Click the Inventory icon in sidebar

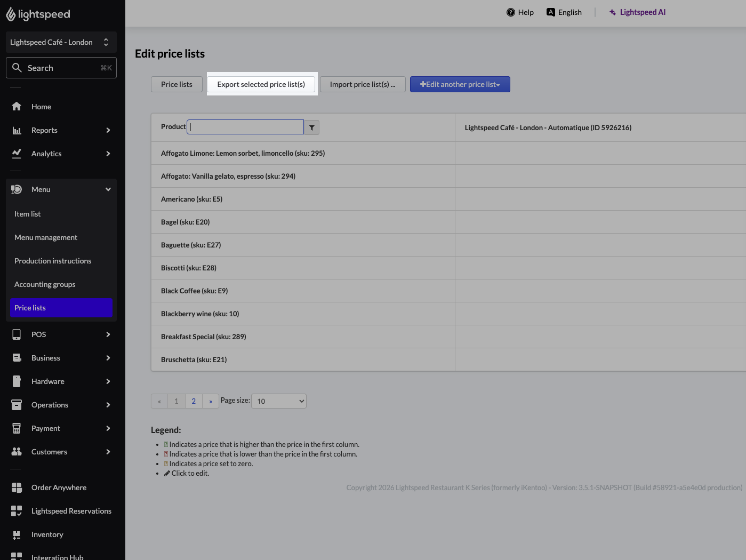coord(17,534)
